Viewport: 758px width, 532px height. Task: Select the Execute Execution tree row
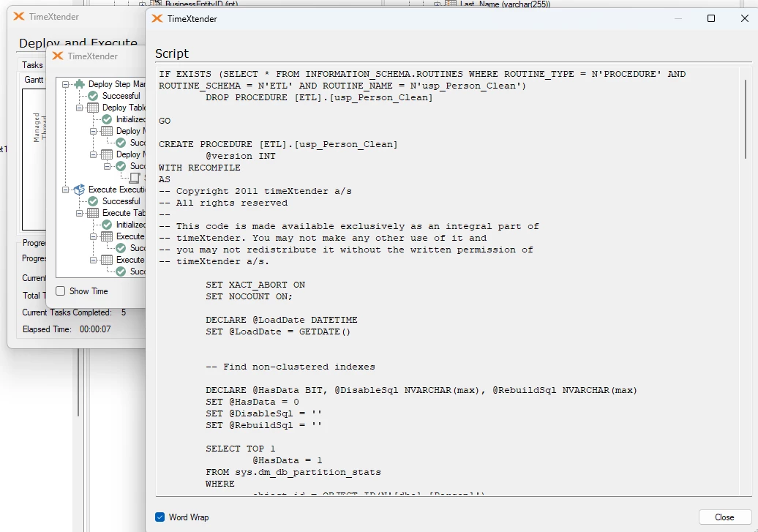pos(116,190)
